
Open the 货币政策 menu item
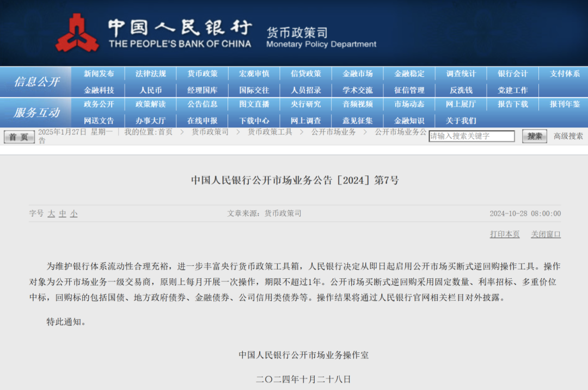pyautogui.click(x=203, y=74)
